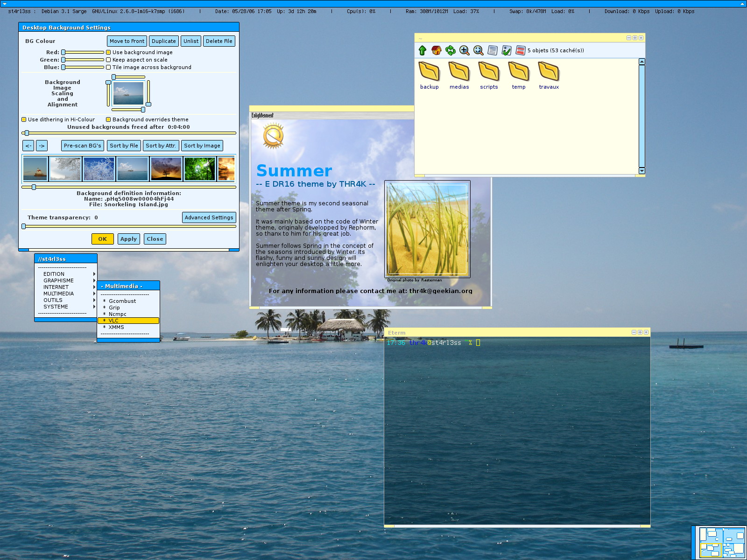This screenshot has height=560, width=747.
Task: Click Close in Background Settings
Action: click(155, 239)
